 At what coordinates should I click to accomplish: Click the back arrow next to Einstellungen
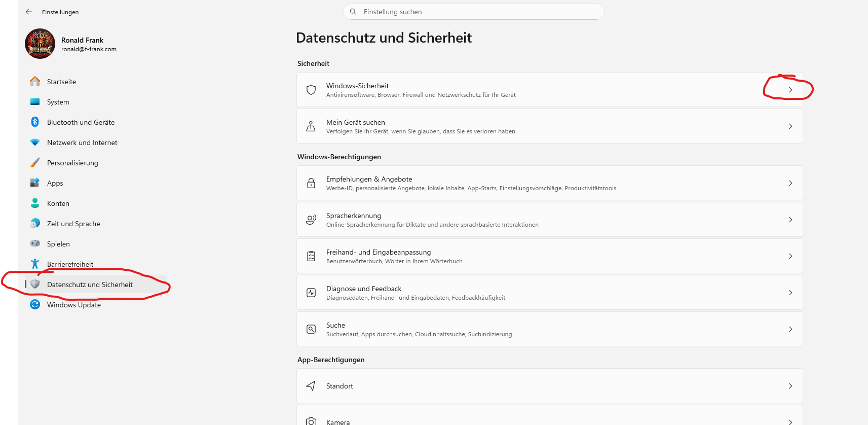tap(29, 12)
